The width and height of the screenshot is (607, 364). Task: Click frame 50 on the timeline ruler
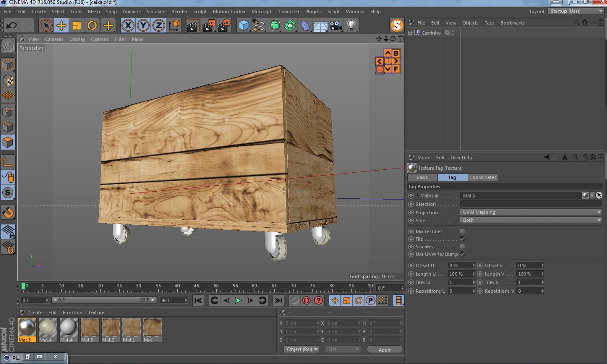tap(216, 286)
